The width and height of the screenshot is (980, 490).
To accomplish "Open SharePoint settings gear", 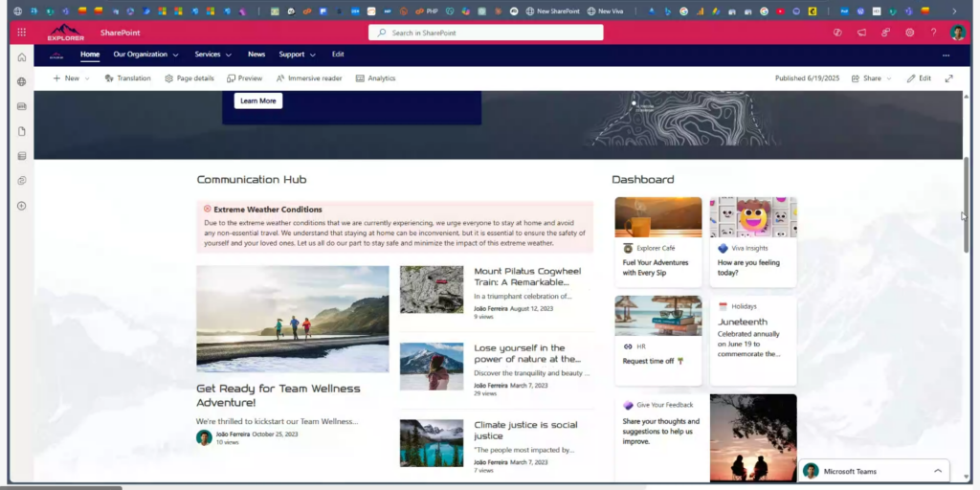I will (x=909, y=33).
